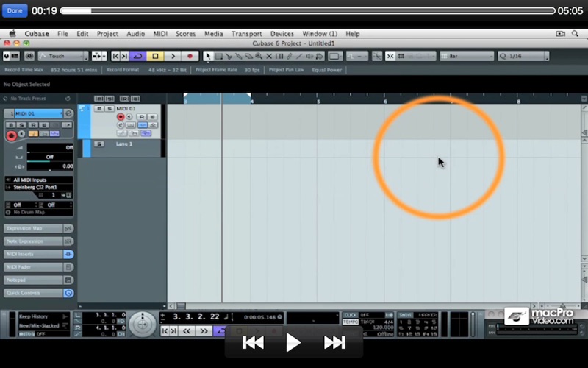Click the Play button in the toolbar
Screen dimensions: 588x368
coord(173,56)
